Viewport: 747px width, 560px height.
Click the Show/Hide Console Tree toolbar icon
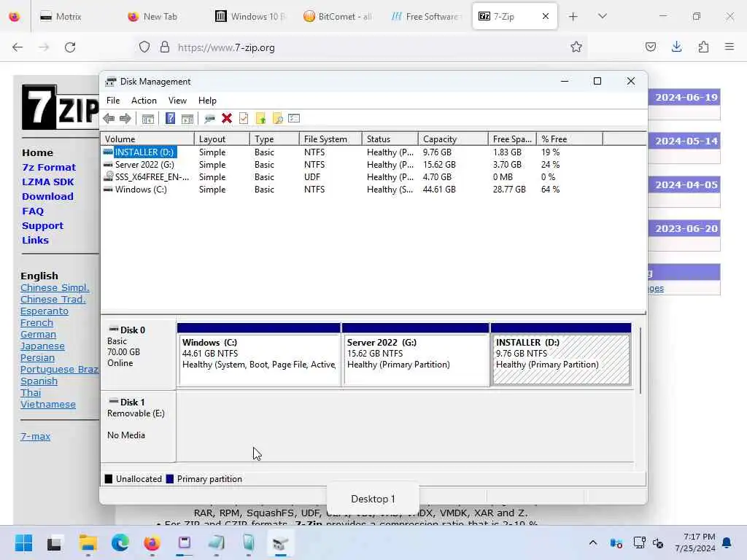[x=148, y=119]
